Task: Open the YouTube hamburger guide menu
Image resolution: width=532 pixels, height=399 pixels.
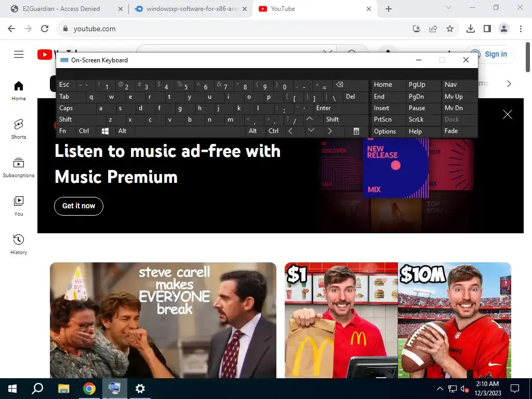Action: tap(19, 54)
